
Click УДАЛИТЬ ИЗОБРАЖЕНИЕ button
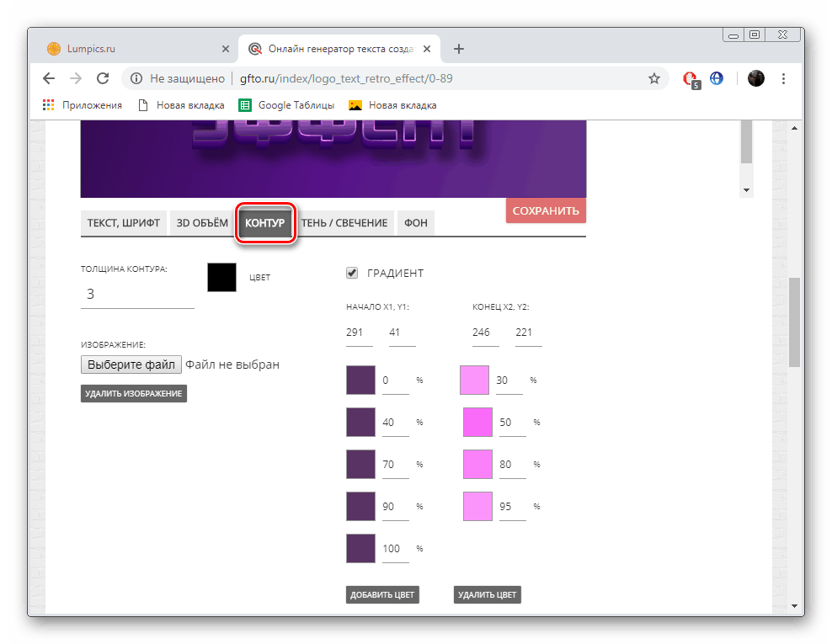pyautogui.click(x=134, y=394)
